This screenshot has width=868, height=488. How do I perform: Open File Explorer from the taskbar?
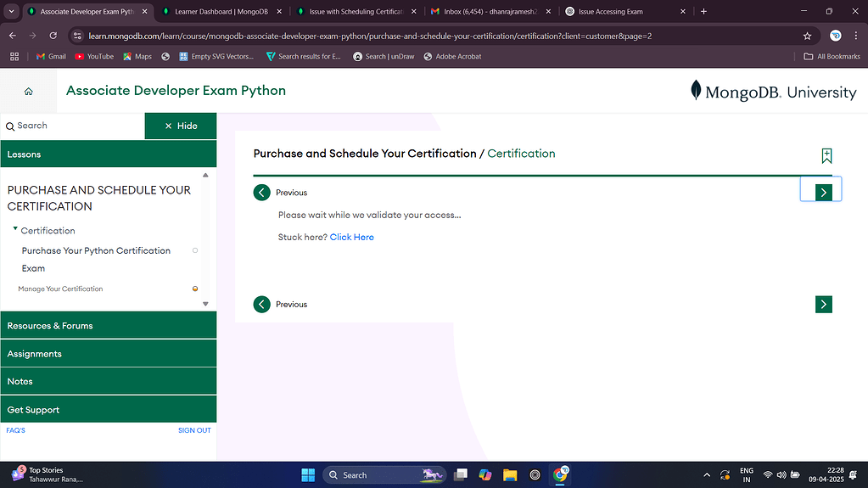click(510, 475)
